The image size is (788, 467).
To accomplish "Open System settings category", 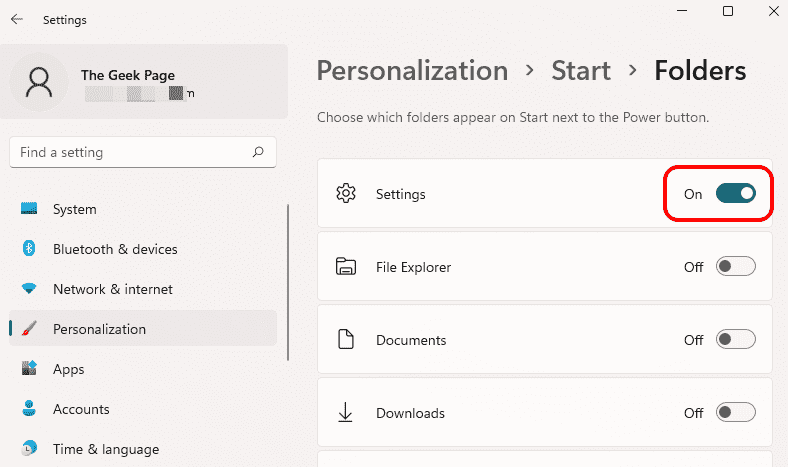I will [143, 209].
